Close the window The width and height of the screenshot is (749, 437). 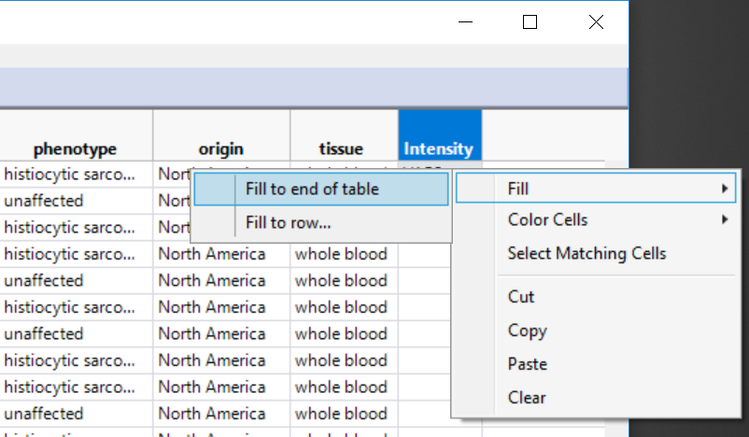(x=596, y=22)
